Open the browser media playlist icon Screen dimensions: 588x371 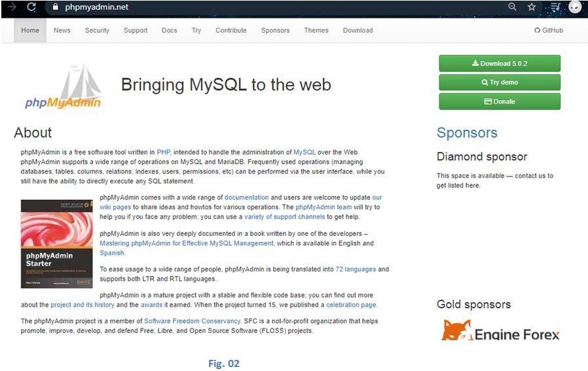pyautogui.click(x=555, y=7)
